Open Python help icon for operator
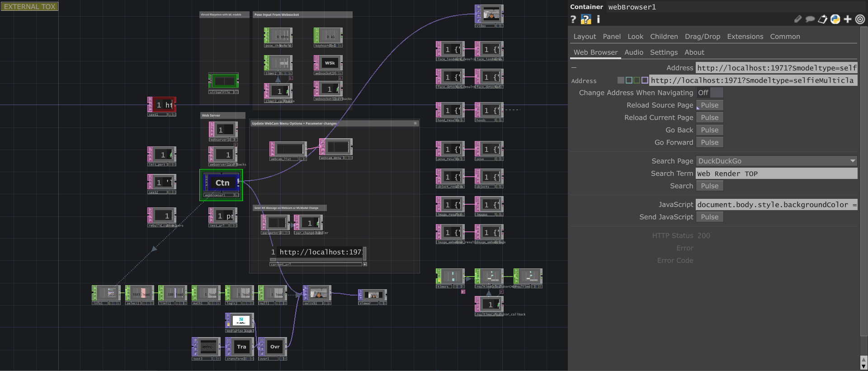Screen dimensions: 868x371 [x=586, y=19]
